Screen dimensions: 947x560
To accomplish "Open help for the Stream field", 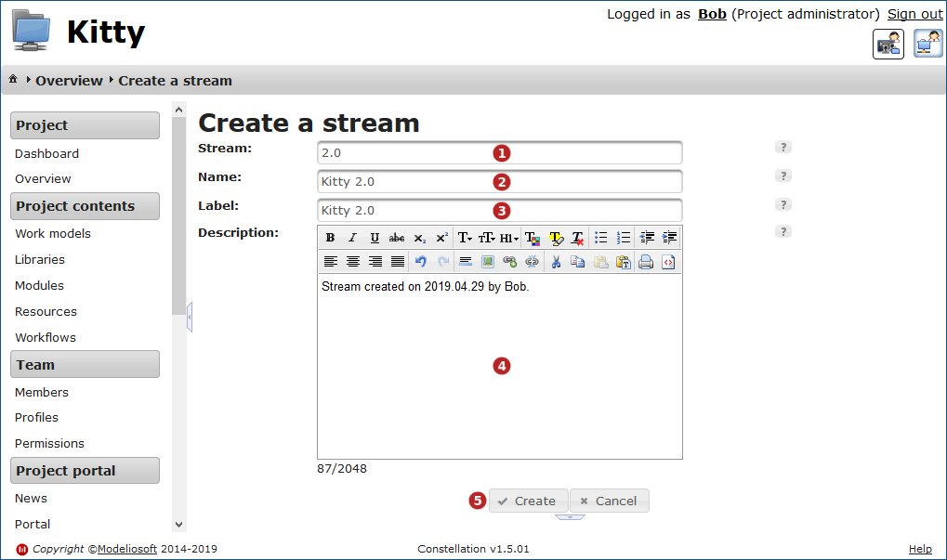I will click(783, 148).
